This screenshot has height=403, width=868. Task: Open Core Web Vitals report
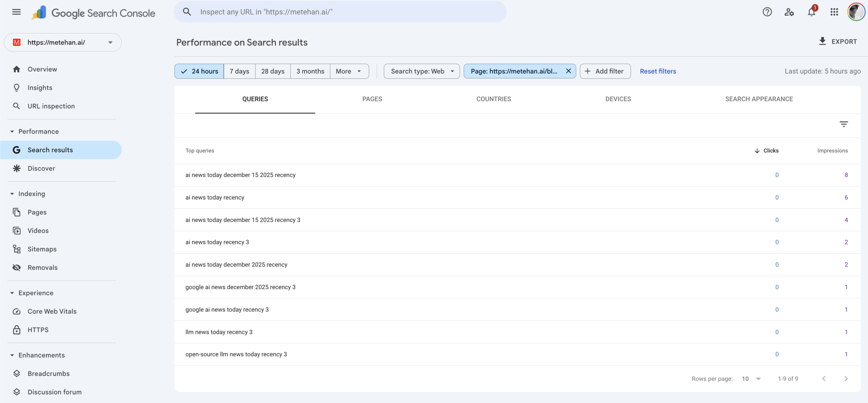coord(52,311)
